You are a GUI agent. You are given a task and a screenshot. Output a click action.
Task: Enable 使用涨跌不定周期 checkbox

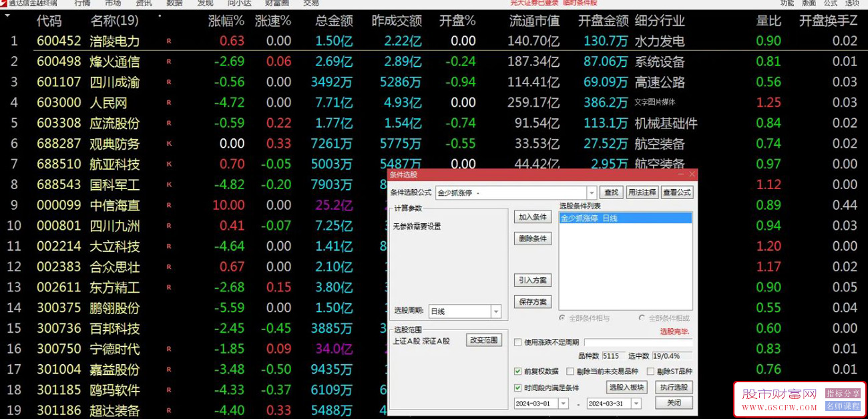[x=517, y=342]
